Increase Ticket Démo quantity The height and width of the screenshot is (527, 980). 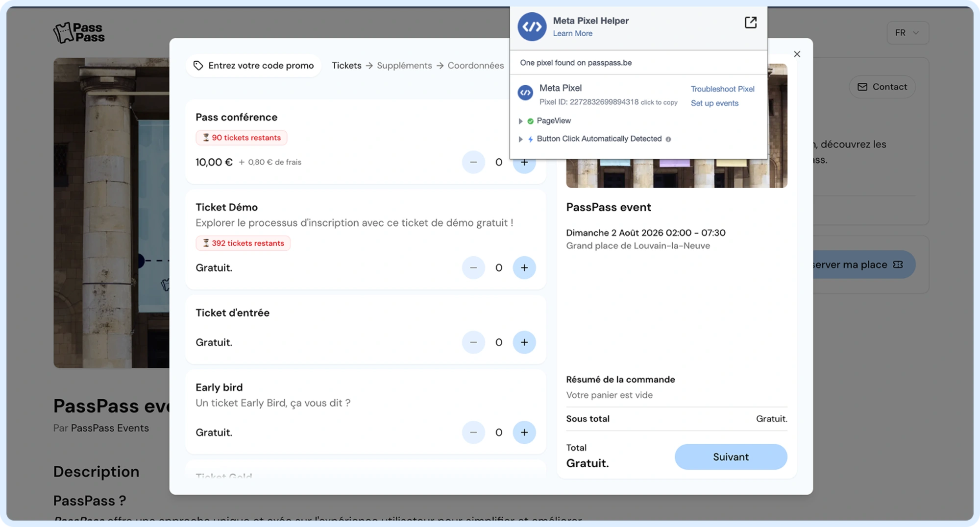click(524, 268)
